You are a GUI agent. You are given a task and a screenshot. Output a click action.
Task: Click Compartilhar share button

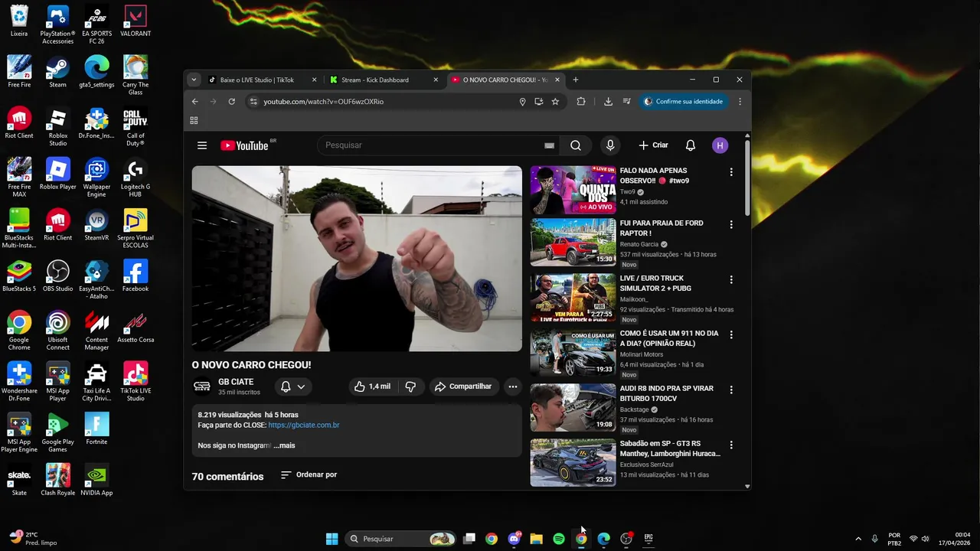tap(464, 386)
